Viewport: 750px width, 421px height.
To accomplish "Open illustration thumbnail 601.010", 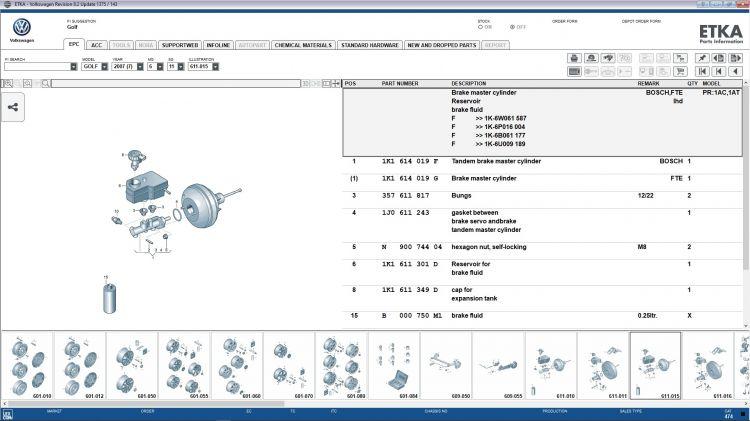I will (28, 366).
